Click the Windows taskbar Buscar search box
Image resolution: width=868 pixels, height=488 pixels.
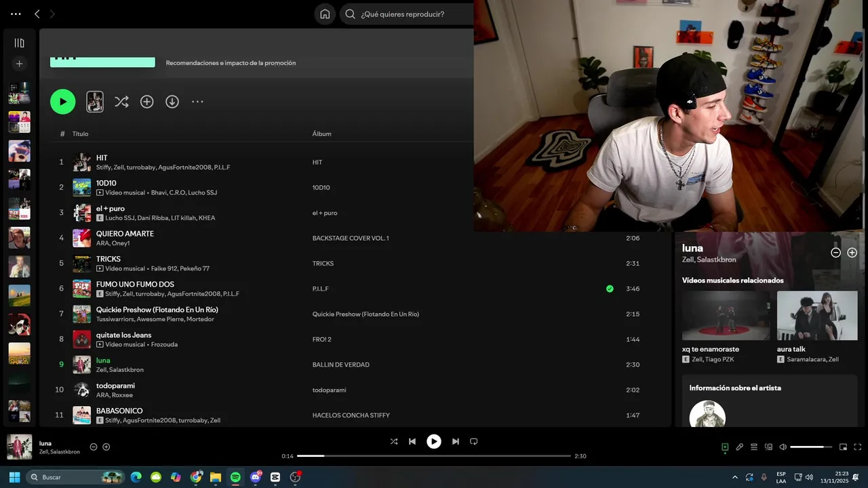(x=76, y=477)
